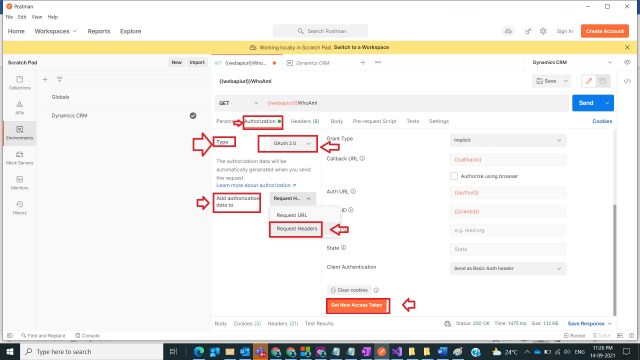Screen dimensions: 640x360
Task: Click the Create Account button
Action: pos(604,31)
